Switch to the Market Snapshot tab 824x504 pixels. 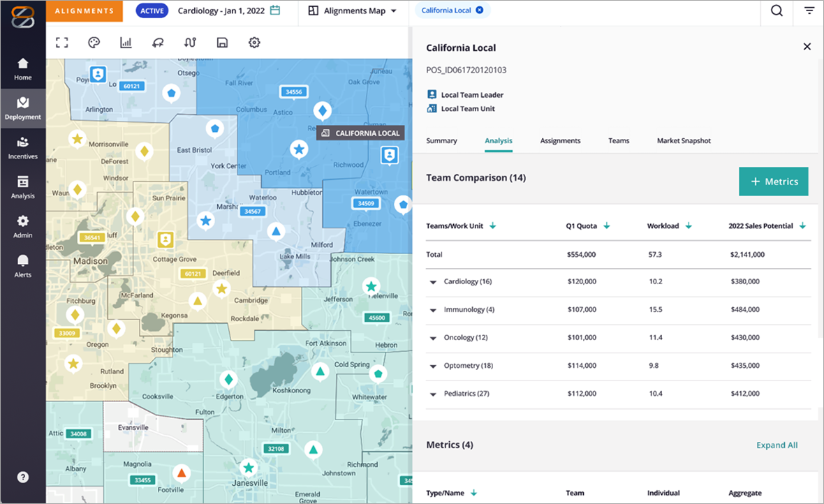pyautogui.click(x=683, y=141)
